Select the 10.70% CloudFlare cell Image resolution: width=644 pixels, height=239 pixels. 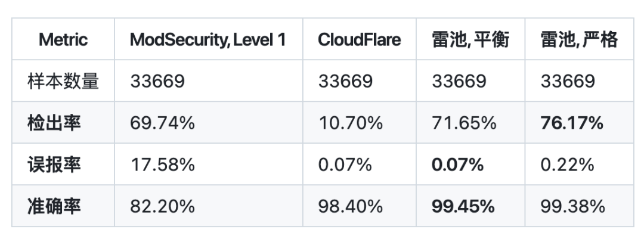point(350,123)
